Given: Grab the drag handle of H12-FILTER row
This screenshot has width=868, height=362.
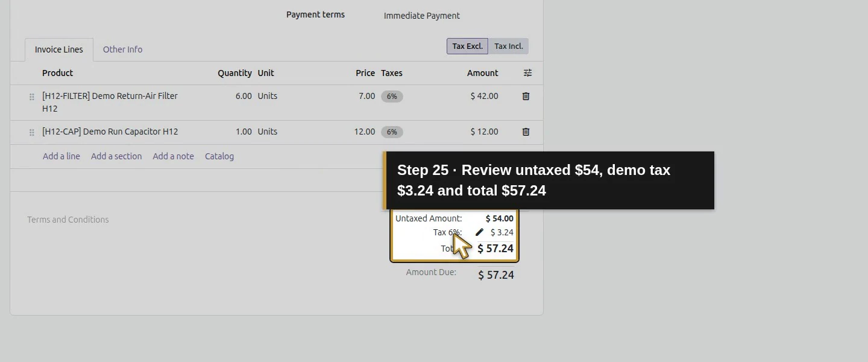Looking at the screenshot, I should tap(32, 97).
